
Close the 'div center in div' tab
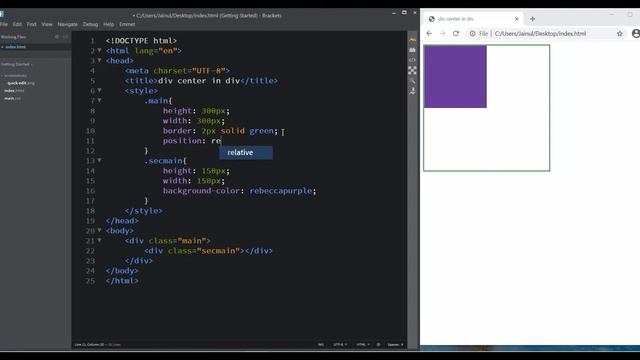click(x=516, y=19)
